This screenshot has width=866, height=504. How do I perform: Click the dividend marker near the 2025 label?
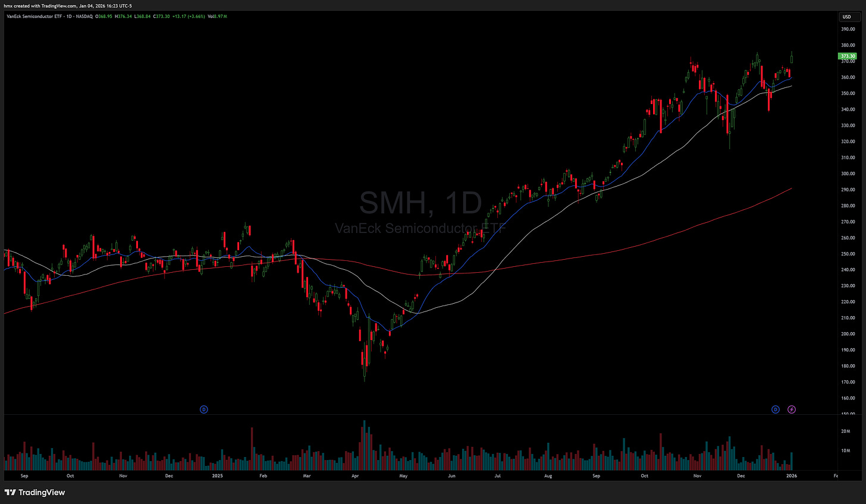pyautogui.click(x=203, y=409)
